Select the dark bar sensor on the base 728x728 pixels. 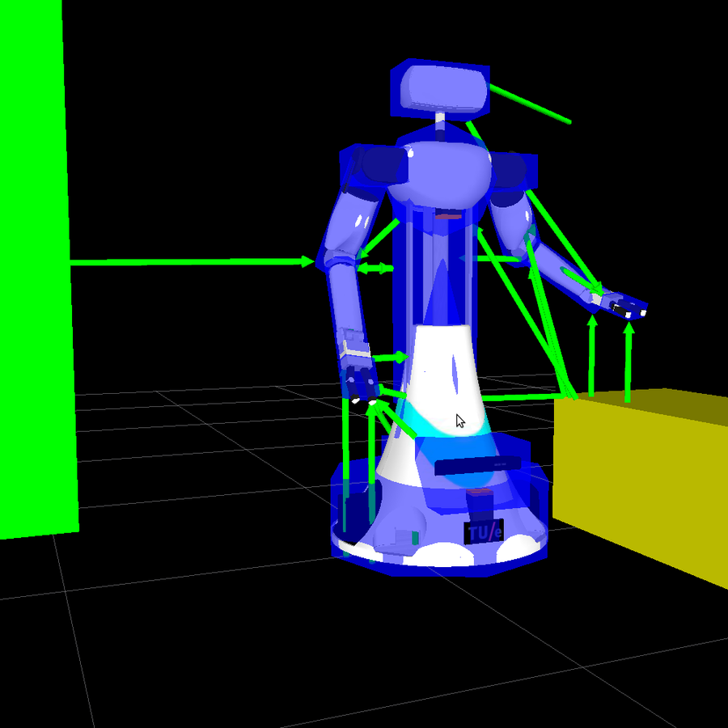477,465
